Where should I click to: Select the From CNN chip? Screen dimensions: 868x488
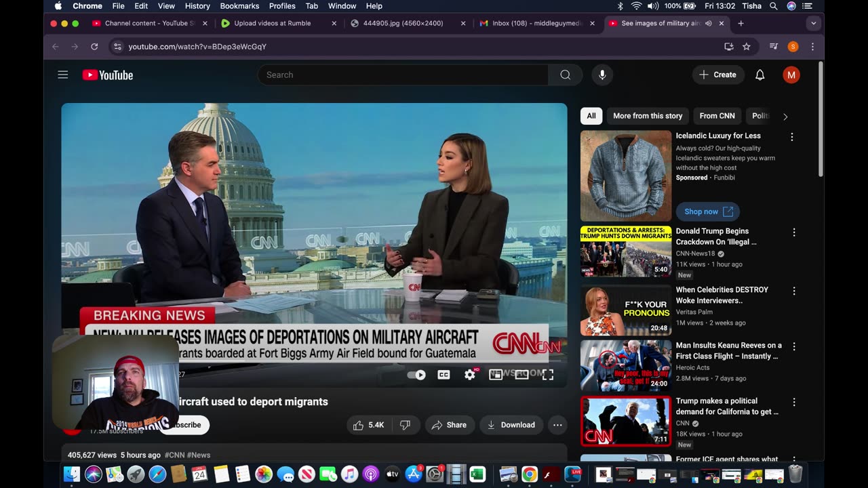[x=717, y=116]
